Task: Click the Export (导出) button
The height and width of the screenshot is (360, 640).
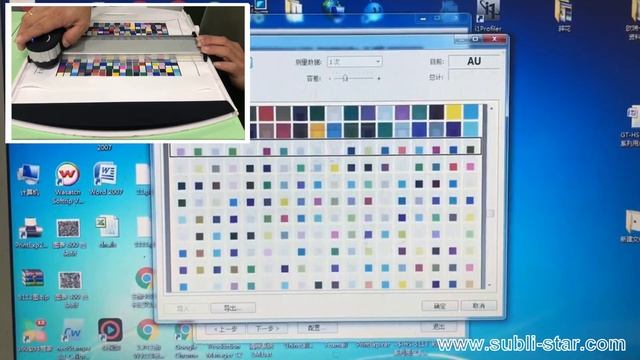Action: [x=233, y=308]
